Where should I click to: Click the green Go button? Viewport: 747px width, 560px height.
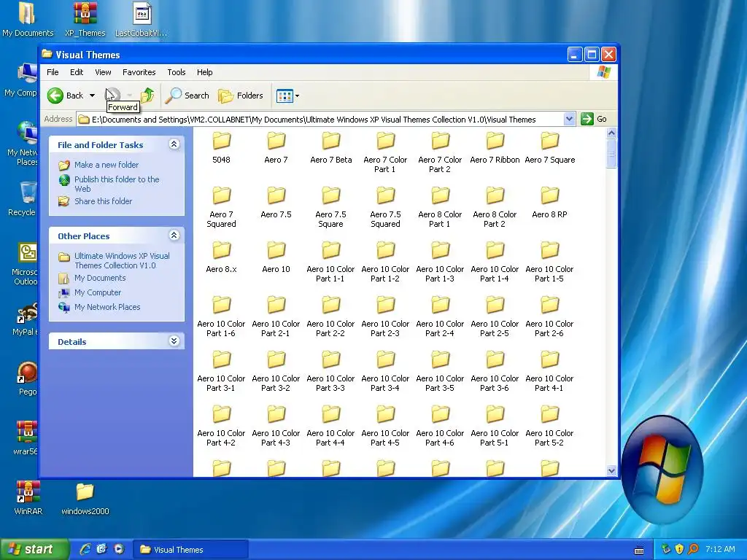coord(594,119)
